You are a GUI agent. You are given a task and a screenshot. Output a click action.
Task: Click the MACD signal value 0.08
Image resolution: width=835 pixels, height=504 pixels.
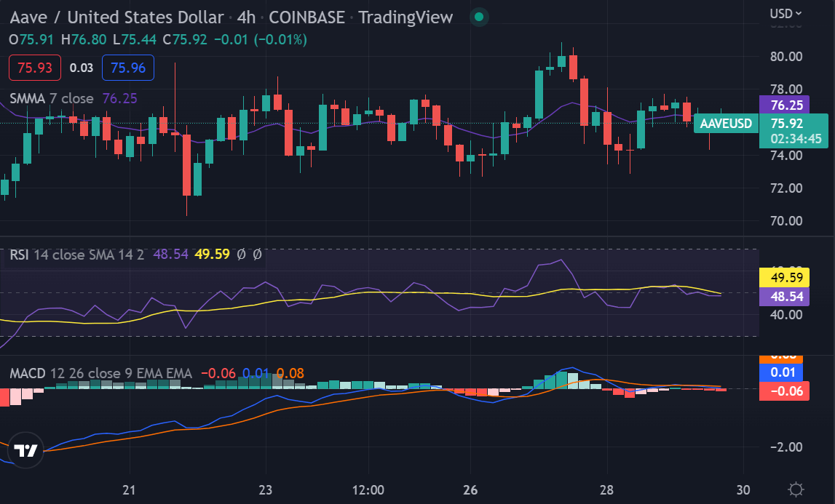point(290,373)
